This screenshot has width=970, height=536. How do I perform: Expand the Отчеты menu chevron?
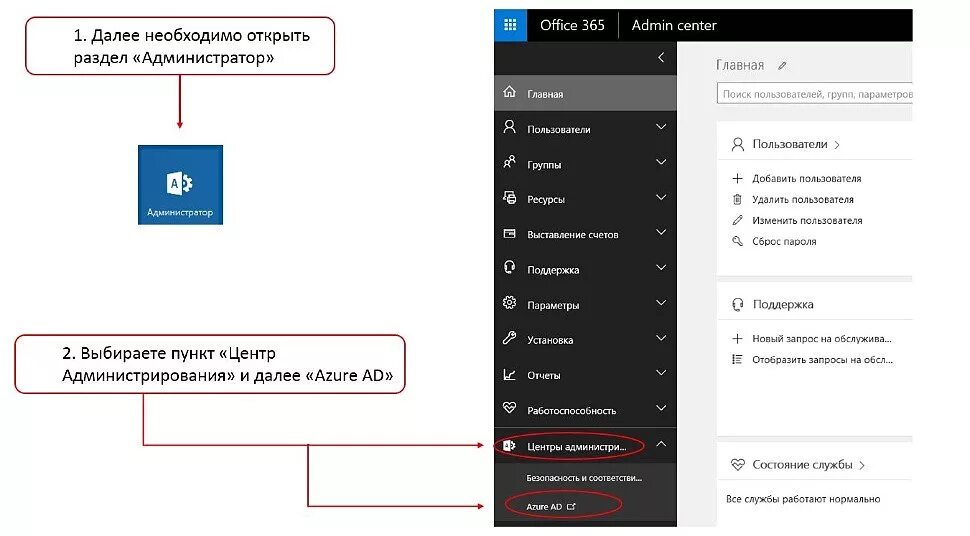click(x=661, y=373)
